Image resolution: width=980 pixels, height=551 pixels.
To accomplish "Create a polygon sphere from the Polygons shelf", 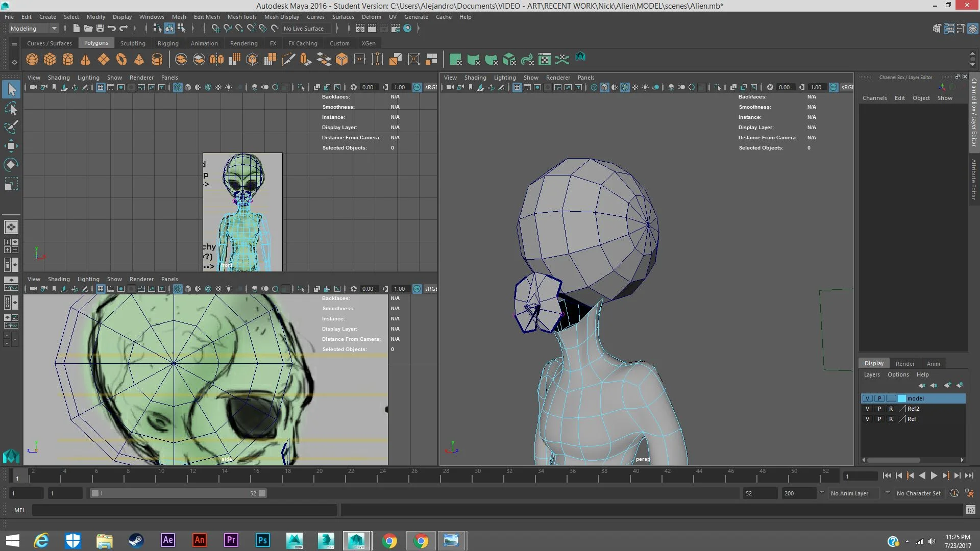I will [32, 59].
